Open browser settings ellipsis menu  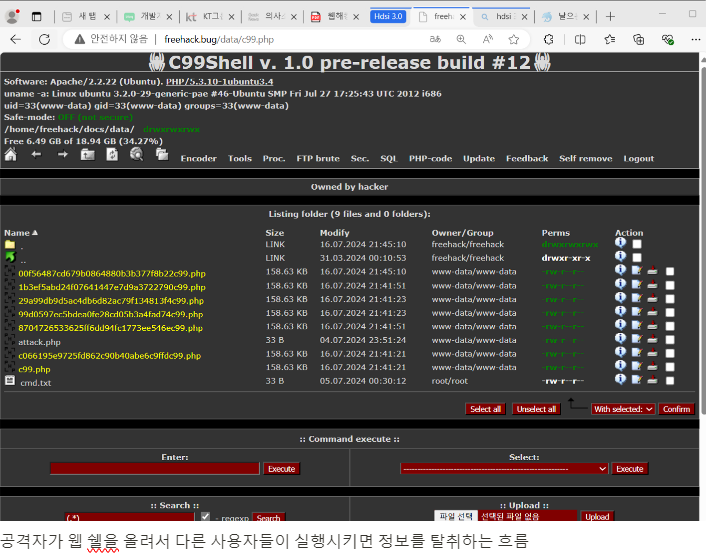pos(696,39)
